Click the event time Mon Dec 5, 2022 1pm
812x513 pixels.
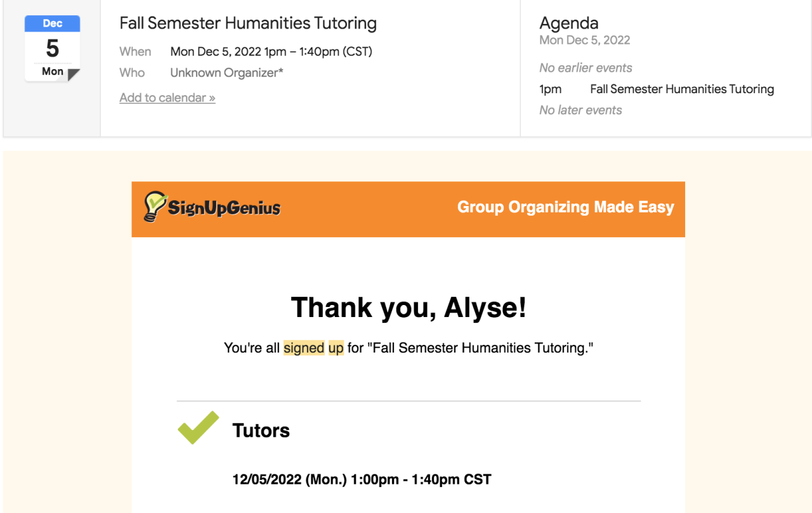tap(271, 52)
